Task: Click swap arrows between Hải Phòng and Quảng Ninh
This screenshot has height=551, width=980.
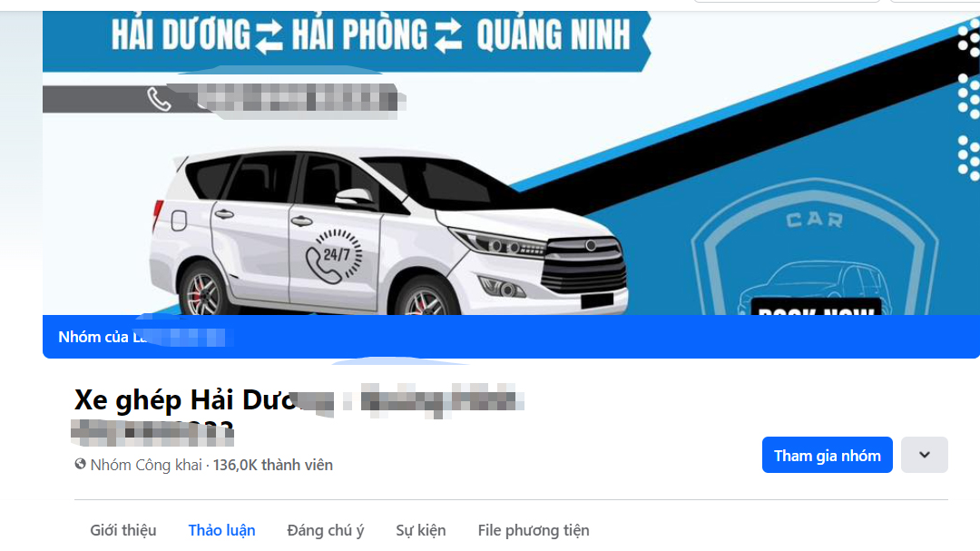Action: 448,35
